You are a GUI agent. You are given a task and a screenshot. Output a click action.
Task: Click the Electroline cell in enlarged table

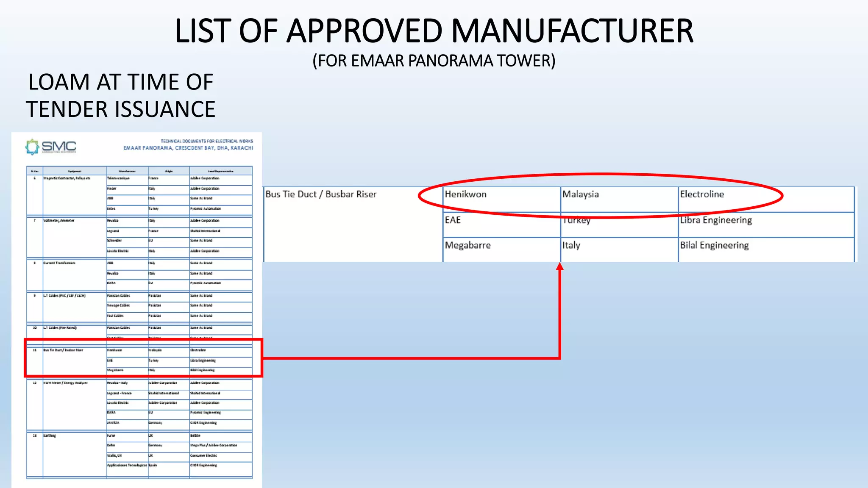click(x=702, y=194)
